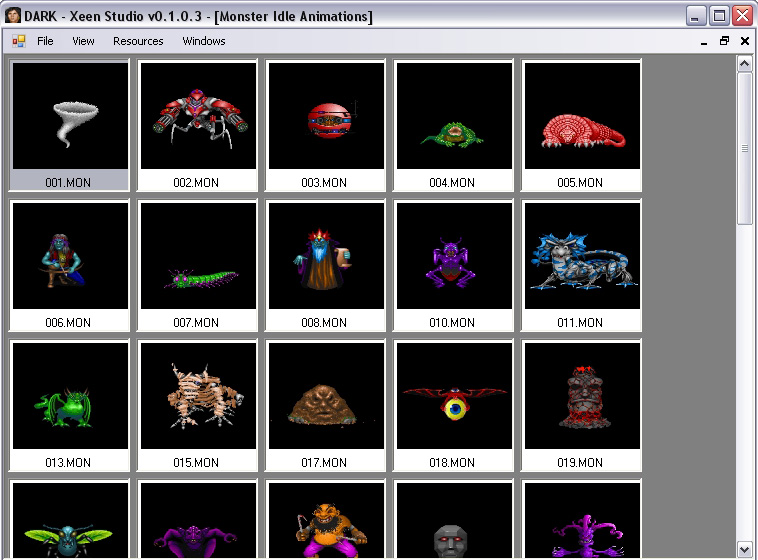Open the View menu
Viewport: 758px width, 560px height.
(x=83, y=41)
